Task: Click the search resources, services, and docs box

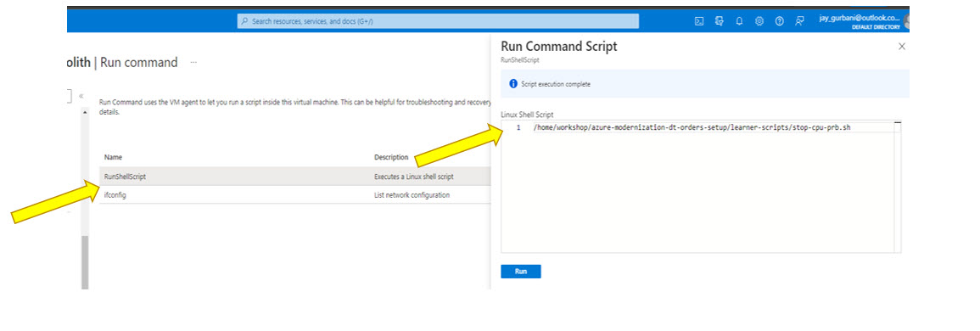Action: tap(438, 21)
